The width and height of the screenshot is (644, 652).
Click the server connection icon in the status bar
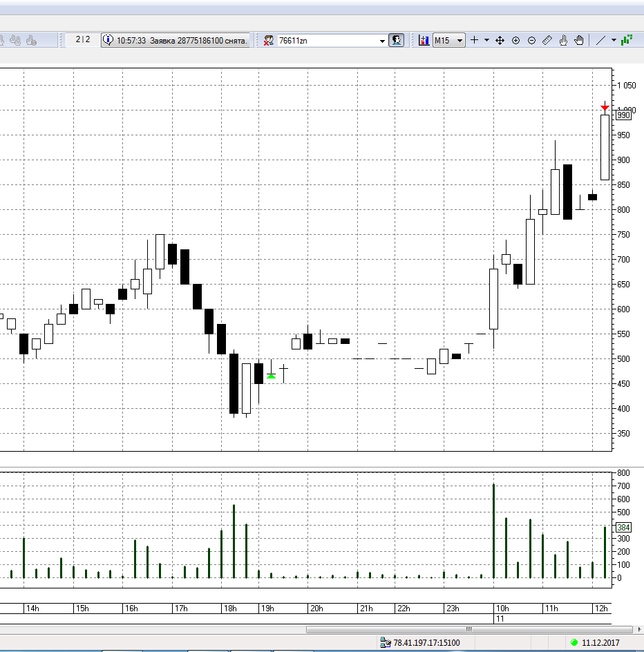(x=386, y=642)
